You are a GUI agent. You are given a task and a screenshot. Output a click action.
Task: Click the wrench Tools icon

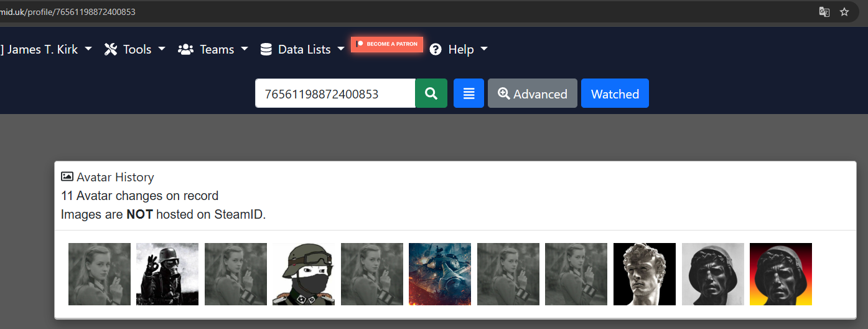click(x=111, y=49)
